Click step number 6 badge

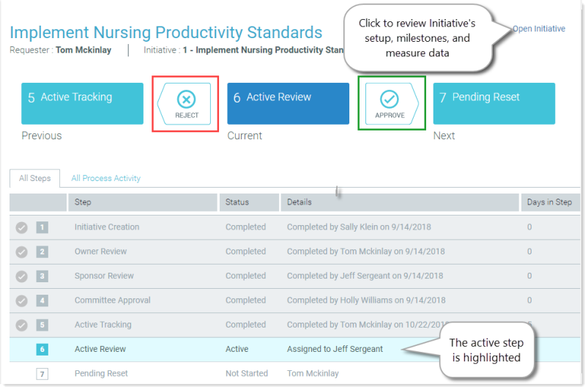42,350
